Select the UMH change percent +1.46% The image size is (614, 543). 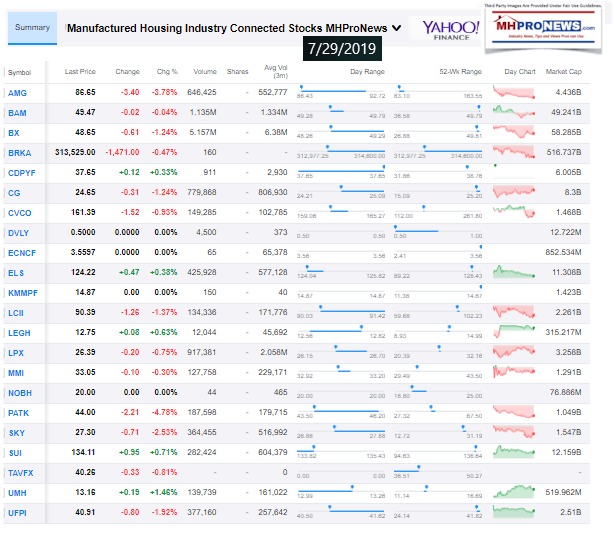(164, 492)
